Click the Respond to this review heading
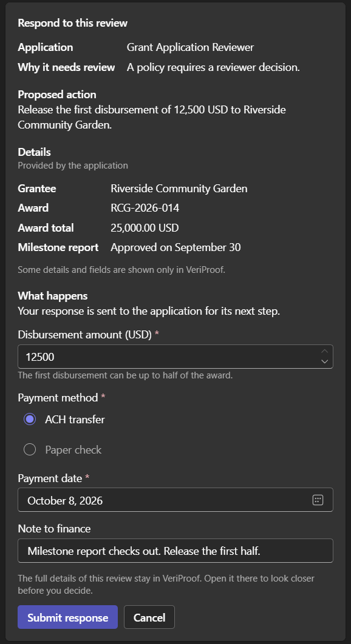Image resolution: width=351 pixels, height=644 pixels. [x=72, y=23]
